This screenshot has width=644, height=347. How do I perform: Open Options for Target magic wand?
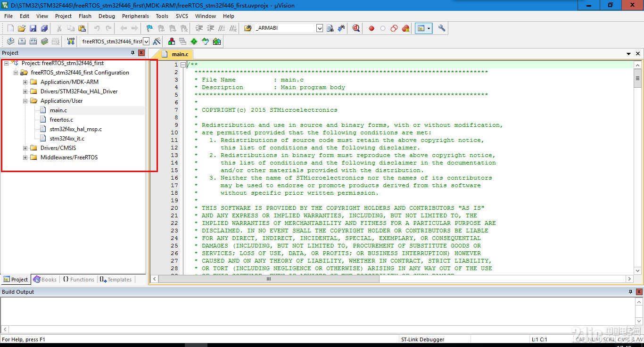157,41
